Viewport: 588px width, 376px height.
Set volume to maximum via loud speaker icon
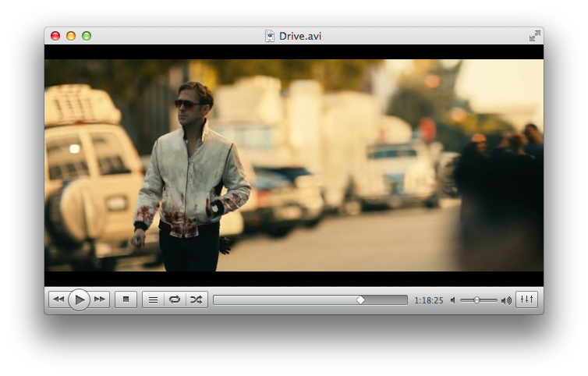pyautogui.click(x=506, y=300)
